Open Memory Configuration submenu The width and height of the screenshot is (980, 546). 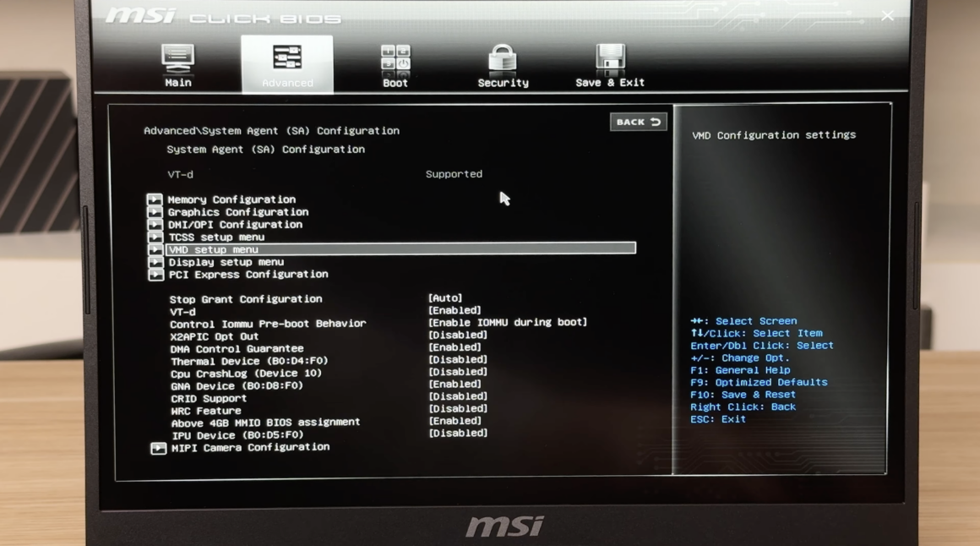coord(231,199)
